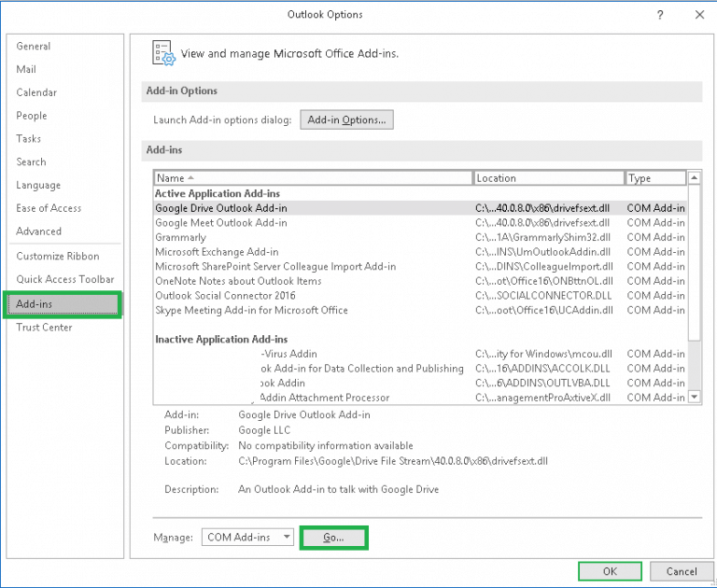Select the Grammarly add-in

click(x=420, y=237)
